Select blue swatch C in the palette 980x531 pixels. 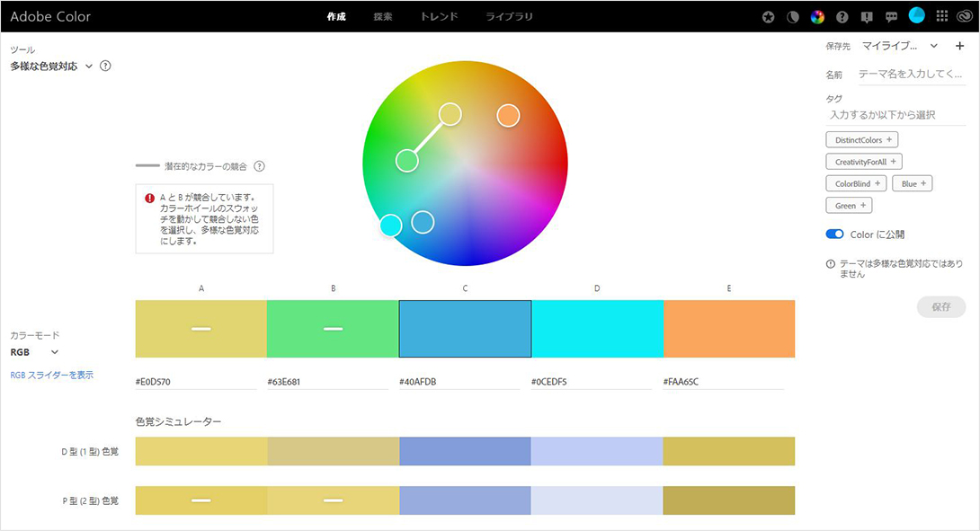tap(465, 329)
